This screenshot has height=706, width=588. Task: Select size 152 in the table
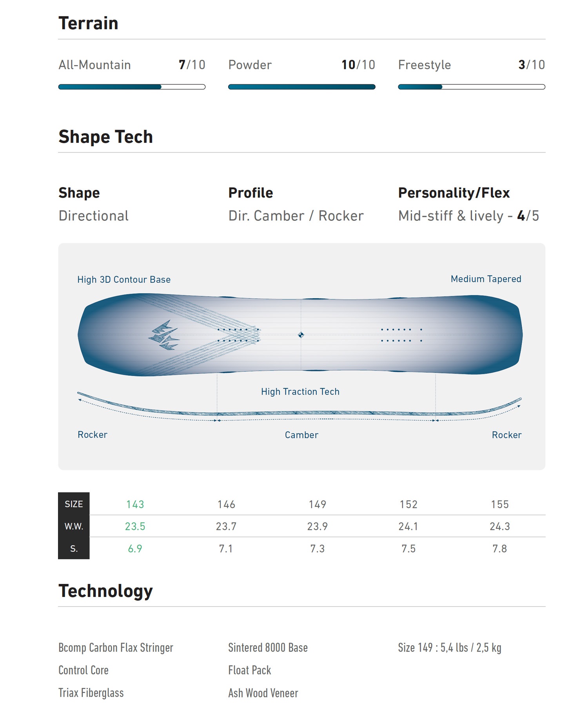(408, 504)
